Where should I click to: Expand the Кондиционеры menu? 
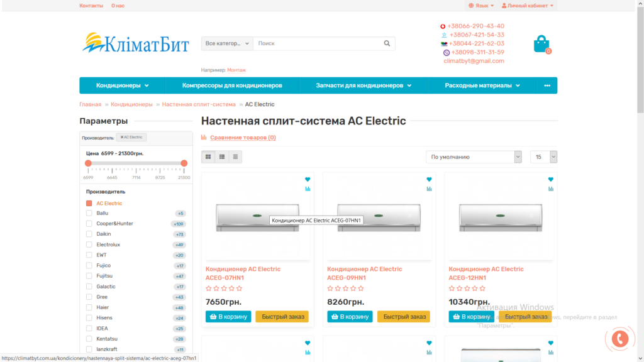(123, 85)
